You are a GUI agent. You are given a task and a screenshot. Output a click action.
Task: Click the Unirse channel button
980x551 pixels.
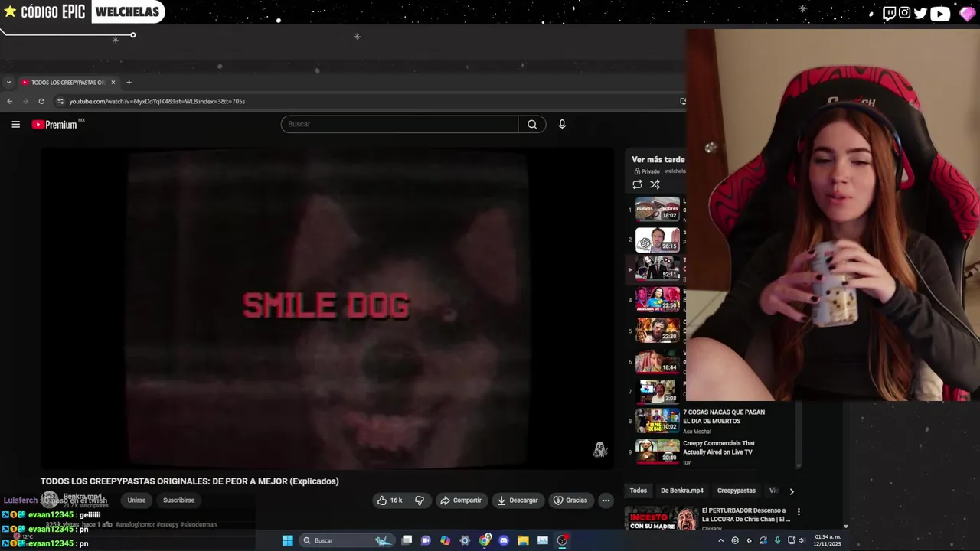(x=136, y=500)
